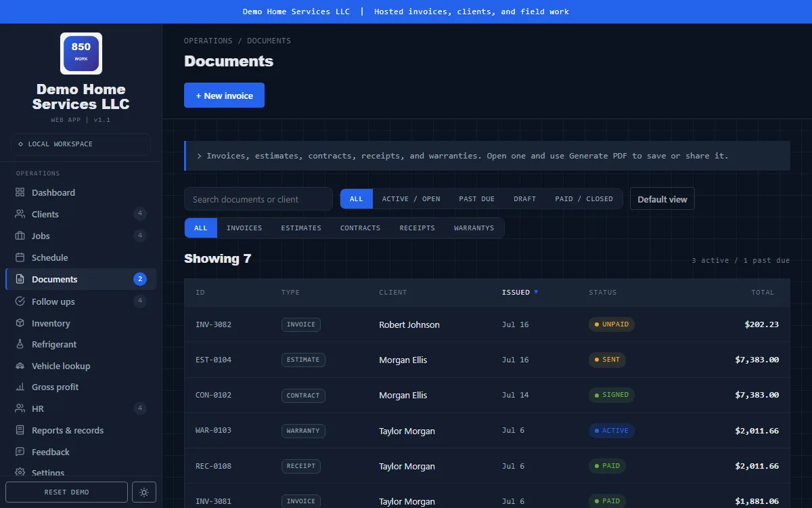Click the Documents file icon

coord(20,279)
